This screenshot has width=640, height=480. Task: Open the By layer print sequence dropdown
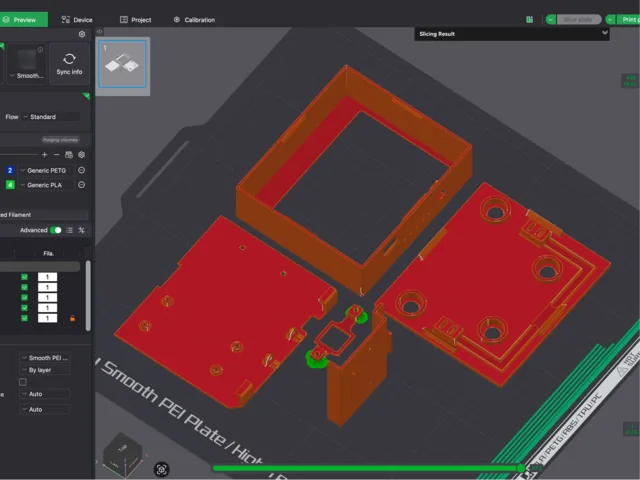[45, 370]
